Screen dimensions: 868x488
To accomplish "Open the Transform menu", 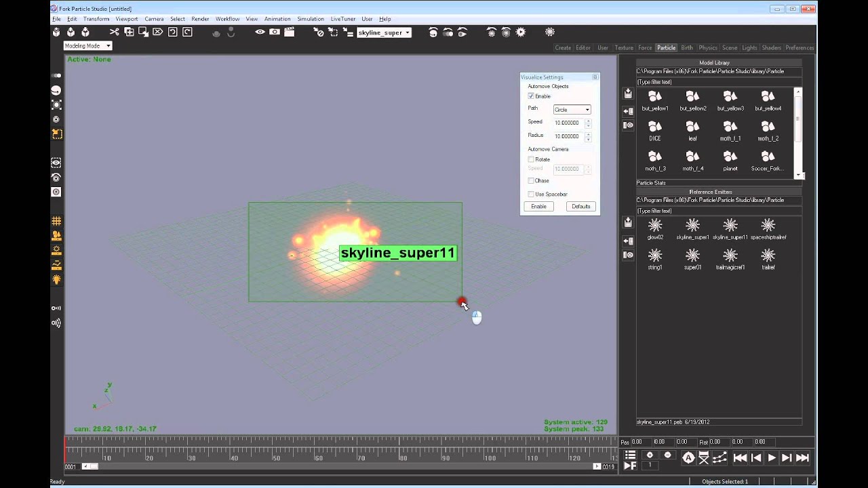I will tap(96, 19).
